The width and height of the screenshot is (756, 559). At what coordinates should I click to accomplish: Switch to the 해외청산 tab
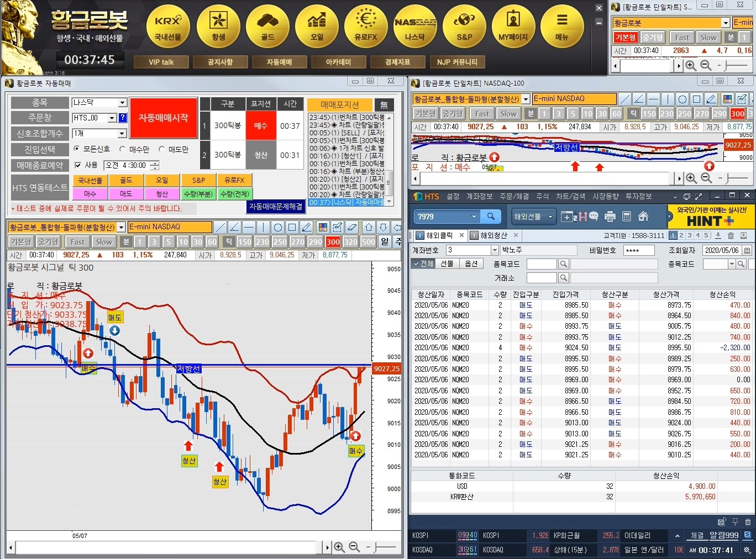click(494, 235)
